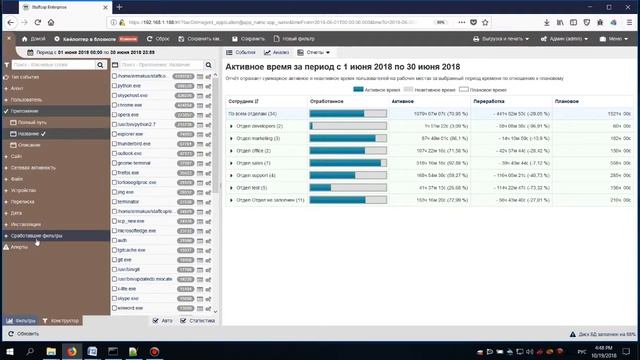Open the Firefox icon in the taskbar
Viewport: 640px width, 360px height.
point(72,351)
